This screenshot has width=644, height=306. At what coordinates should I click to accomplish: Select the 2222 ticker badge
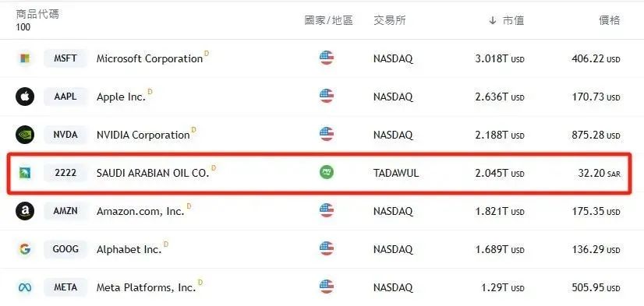tap(65, 173)
